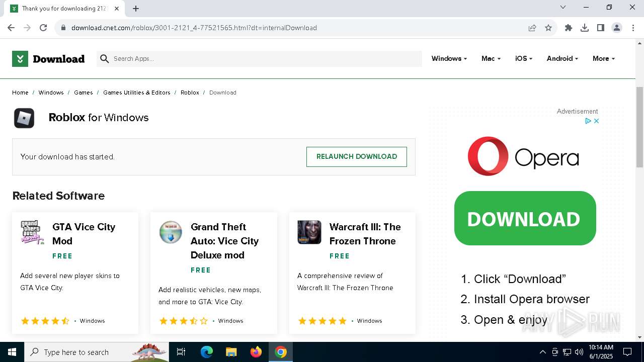Open the GTA Vice City Mod icon
This screenshot has height=362, width=644.
tap(32, 232)
